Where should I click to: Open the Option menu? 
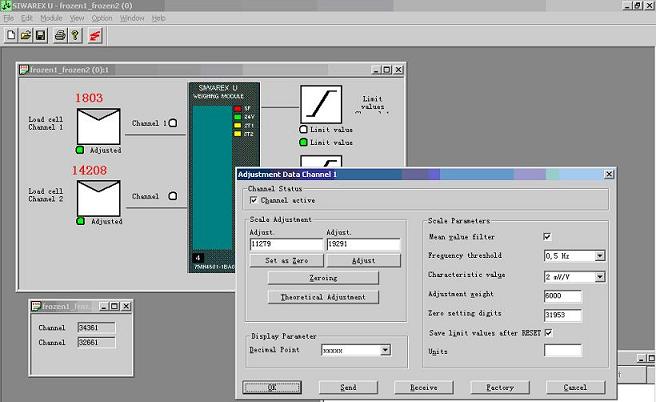point(102,18)
